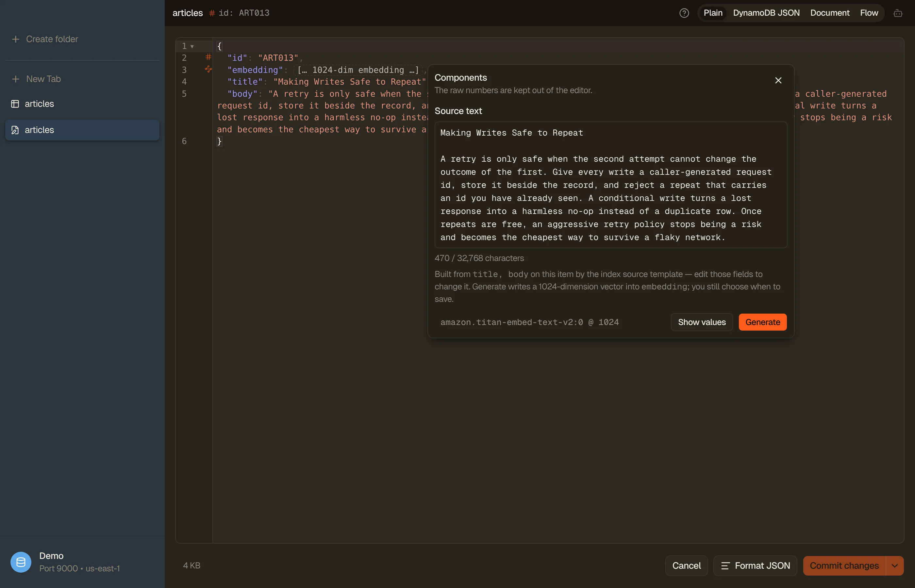Viewport: 915px width, 588px height.
Task: Click the "title" key on line 4
Action: point(245,82)
